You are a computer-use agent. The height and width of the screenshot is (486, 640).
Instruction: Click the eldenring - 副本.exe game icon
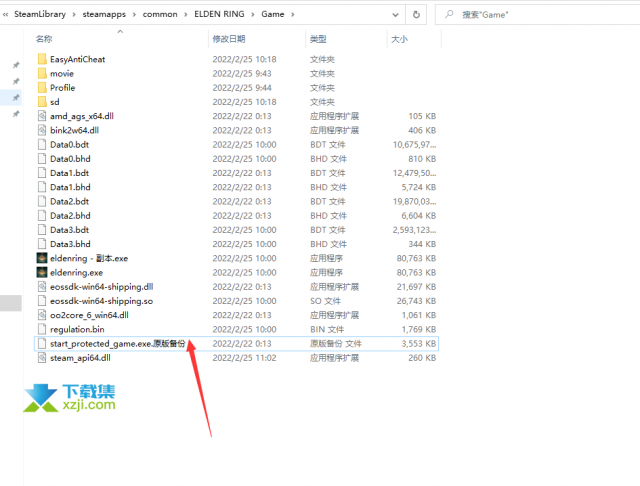click(x=42, y=258)
